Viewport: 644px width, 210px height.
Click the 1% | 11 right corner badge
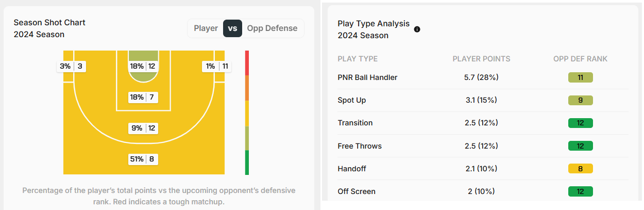click(216, 66)
